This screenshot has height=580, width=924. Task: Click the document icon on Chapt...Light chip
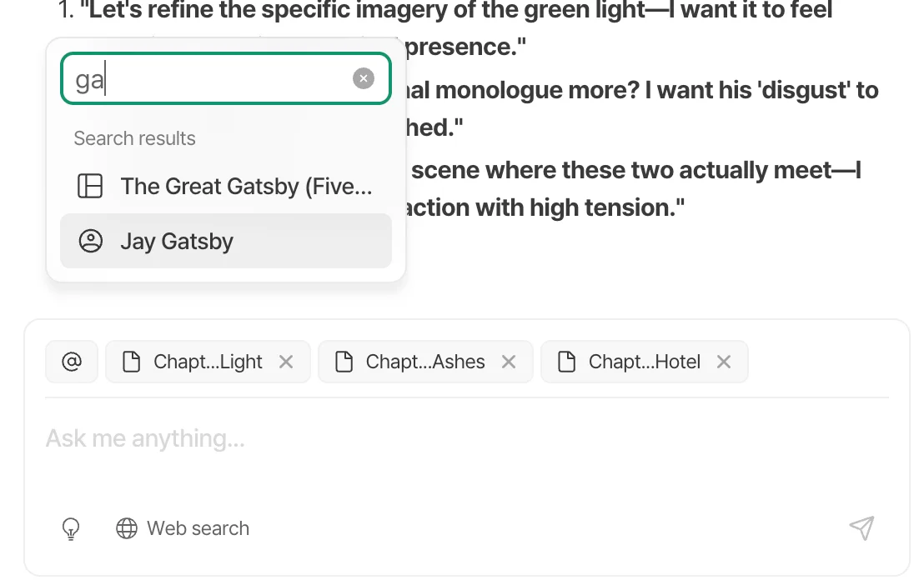tap(131, 362)
